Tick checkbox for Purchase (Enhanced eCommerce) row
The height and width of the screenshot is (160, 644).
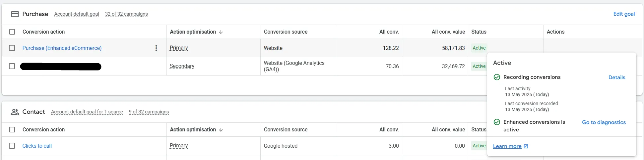(x=12, y=48)
